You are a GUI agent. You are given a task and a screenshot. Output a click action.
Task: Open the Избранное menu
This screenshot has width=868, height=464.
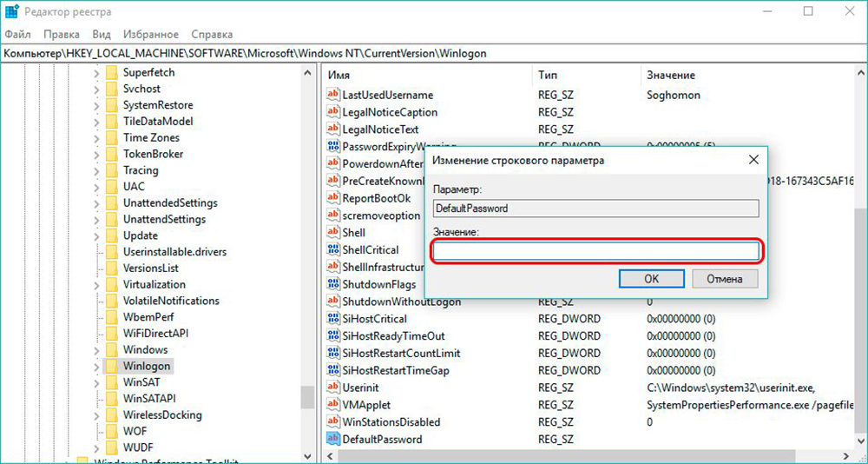[x=151, y=34]
